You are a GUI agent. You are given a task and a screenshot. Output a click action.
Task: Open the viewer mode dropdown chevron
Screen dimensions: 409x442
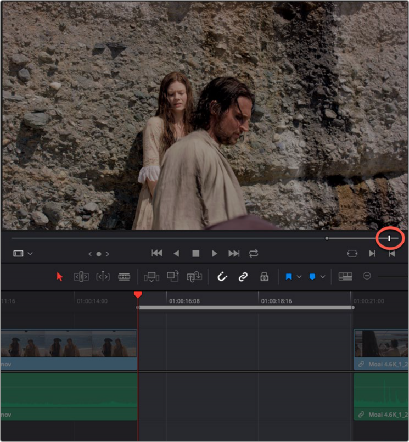[30, 254]
